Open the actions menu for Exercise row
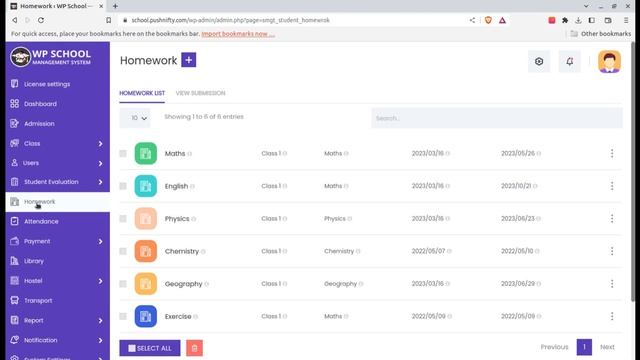This screenshot has width=640, height=360. 612,316
